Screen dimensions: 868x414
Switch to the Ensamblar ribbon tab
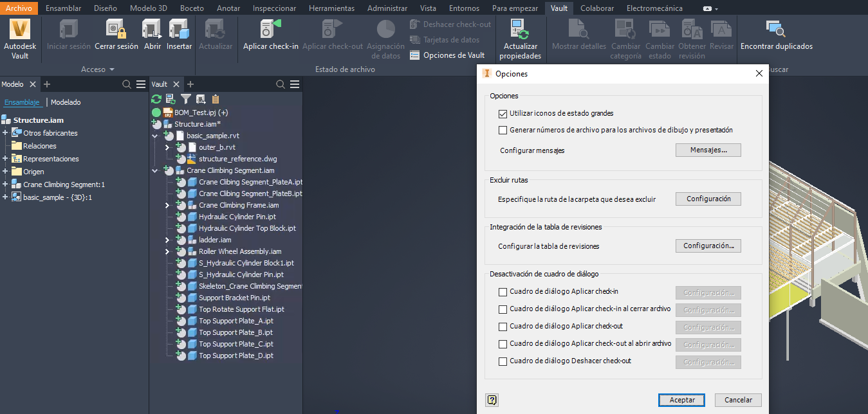pyautogui.click(x=64, y=8)
